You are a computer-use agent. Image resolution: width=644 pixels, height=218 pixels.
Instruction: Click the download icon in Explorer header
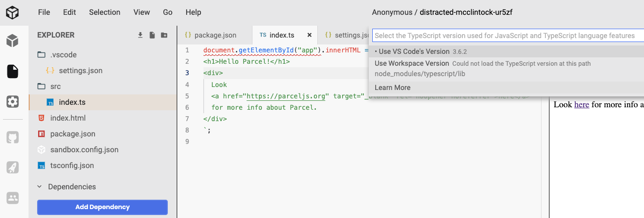pyautogui.click(x=140, y=35)
